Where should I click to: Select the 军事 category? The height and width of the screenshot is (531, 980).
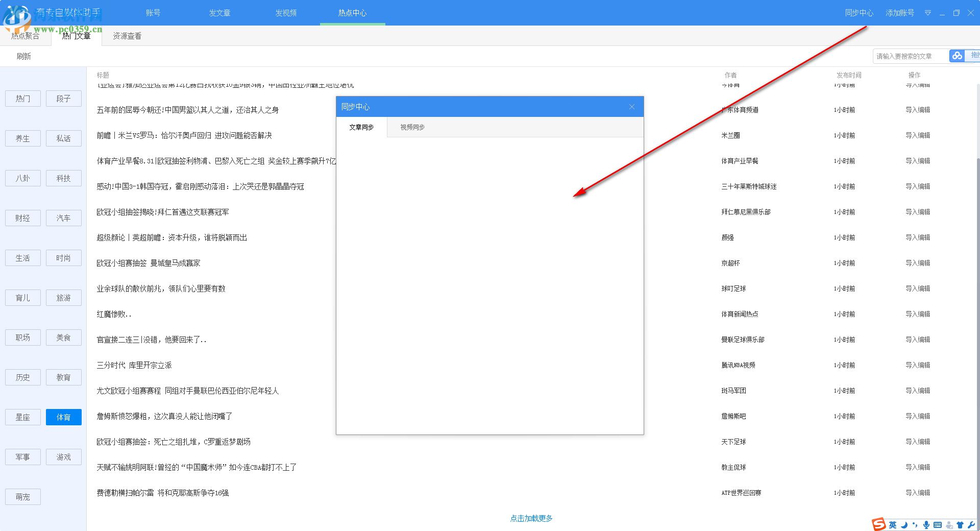pos(23,457)
